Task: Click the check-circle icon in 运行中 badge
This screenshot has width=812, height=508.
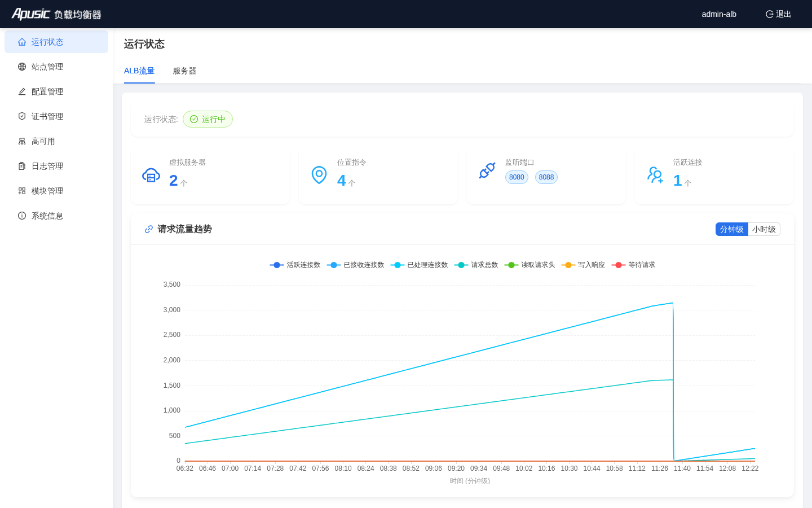Action: tap(194, 119)
